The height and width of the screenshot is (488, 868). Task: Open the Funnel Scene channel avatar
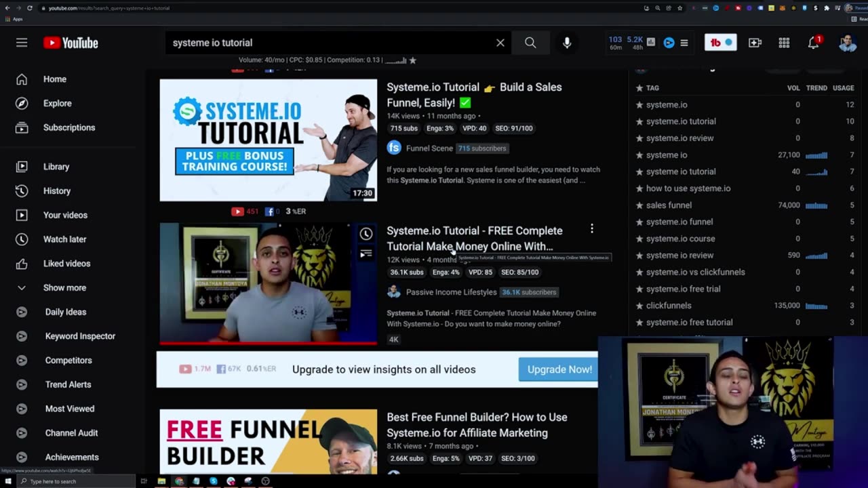pyautogui.click(x=394, y=148)
